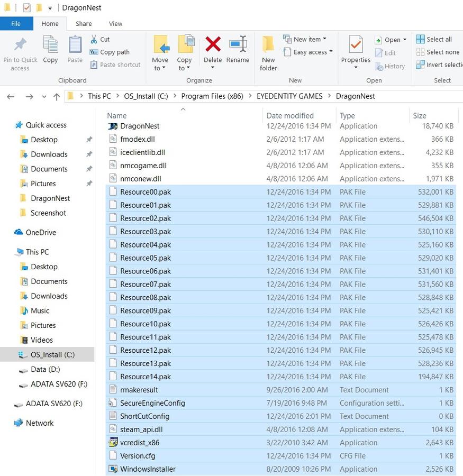Click the Forward navigation arrow
The height and width of the screenshot is (476, 463).
coord(30,97)
